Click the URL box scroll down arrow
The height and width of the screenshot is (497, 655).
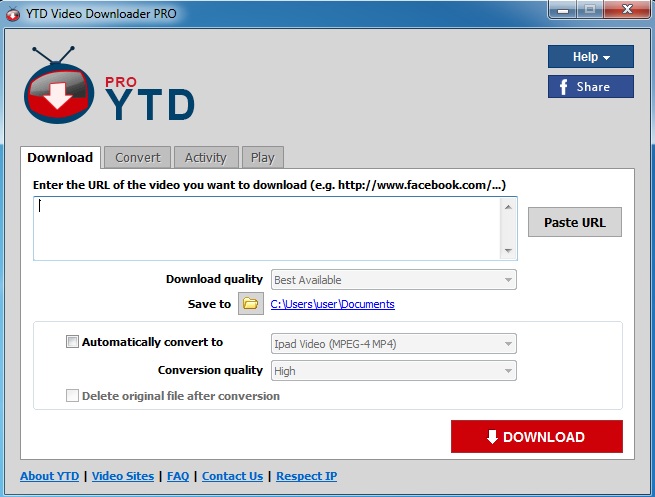(x=508, y=251)
